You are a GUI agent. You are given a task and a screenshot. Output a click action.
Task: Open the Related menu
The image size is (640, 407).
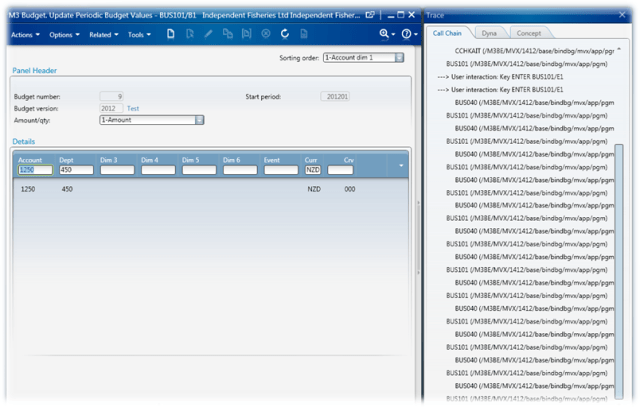103,35
